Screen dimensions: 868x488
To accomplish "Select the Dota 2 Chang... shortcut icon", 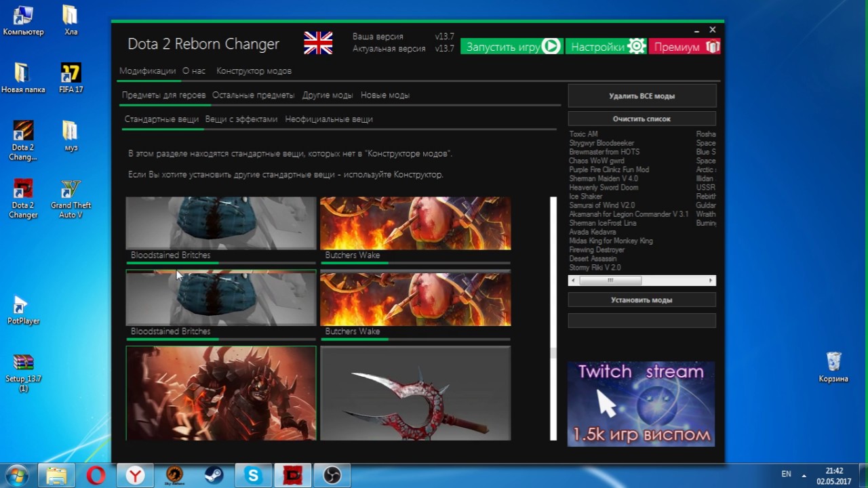I will point(23,140).
